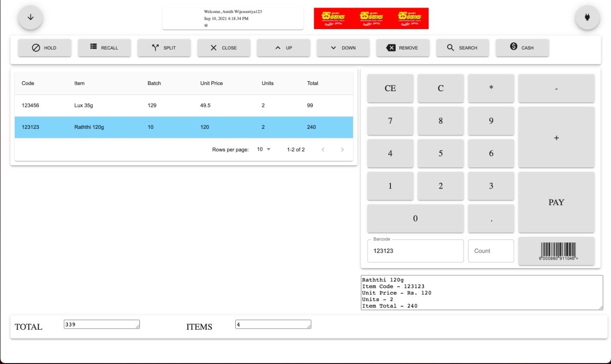
Task: Click the Count input field
Action: tap(491, 250)
